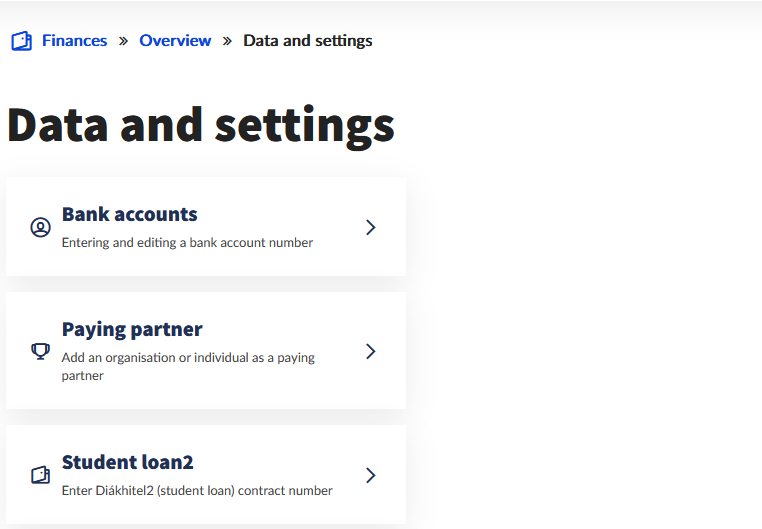Click the wallet icon beside Student loan2
The height and width of the screenshot is (529, 762).
(x=40, y=475)
